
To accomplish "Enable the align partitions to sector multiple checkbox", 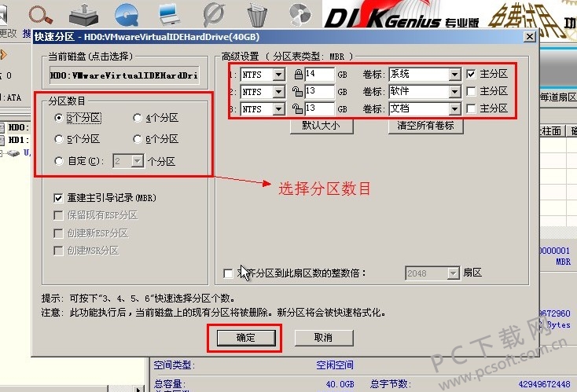I will click(x=228, y=273).
